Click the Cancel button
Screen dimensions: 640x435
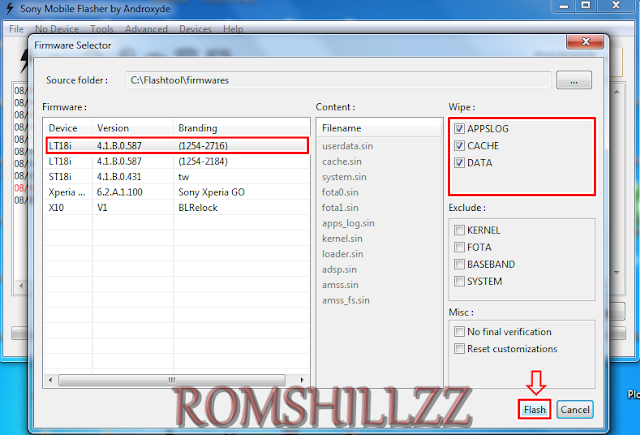pos(575,409)
